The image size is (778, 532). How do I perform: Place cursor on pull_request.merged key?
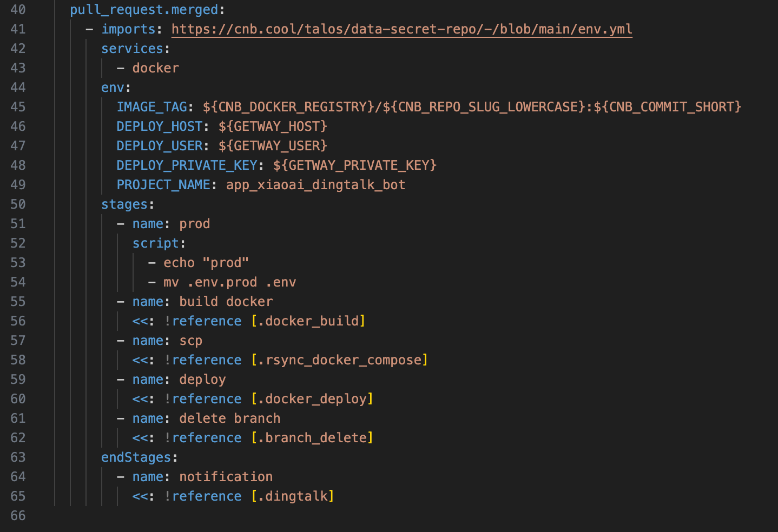tap(144, 10)
